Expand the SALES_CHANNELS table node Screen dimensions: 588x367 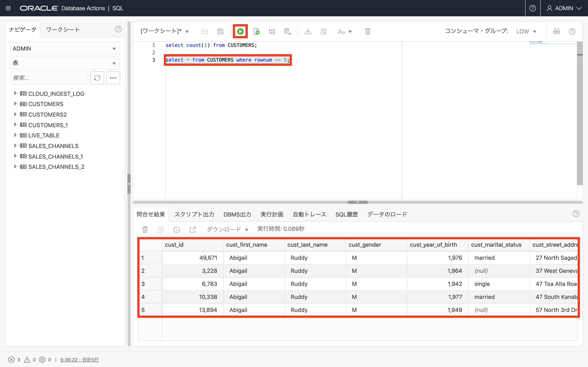pyautogui.click(x=15, y=146)
